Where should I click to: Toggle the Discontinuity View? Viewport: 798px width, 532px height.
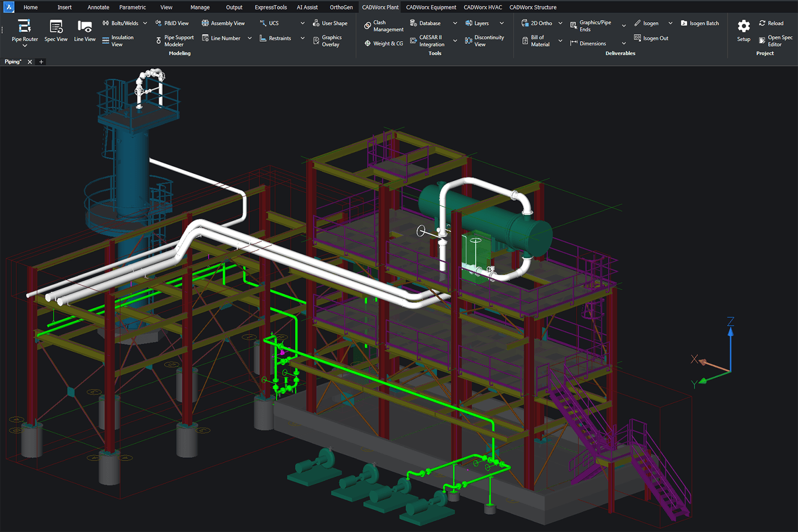coord(484,41)
